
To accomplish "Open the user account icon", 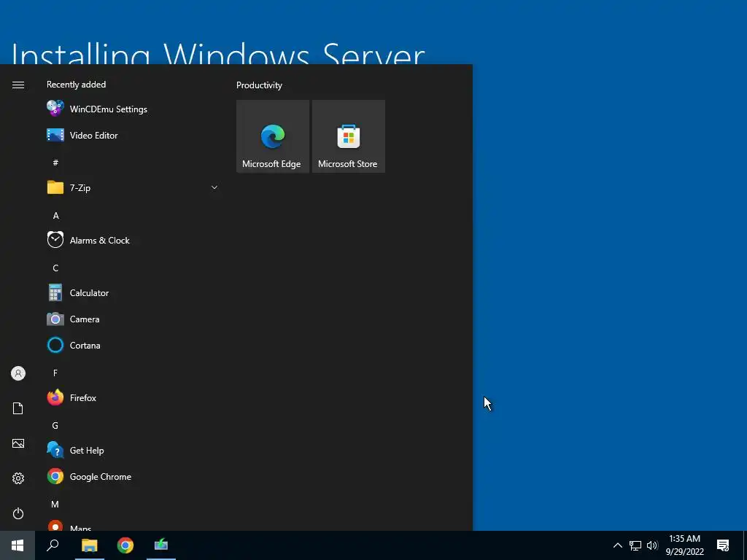I will click(18, 373).
